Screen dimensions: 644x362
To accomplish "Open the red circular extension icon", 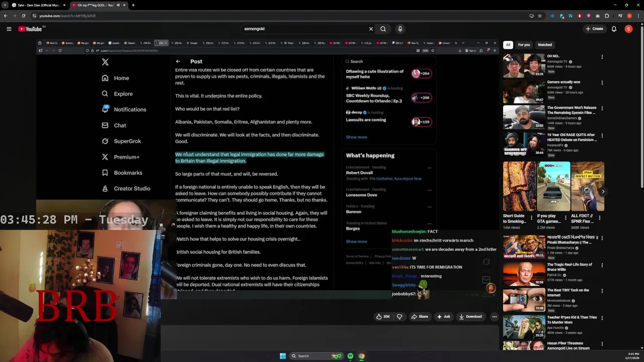I will [580, 16].
